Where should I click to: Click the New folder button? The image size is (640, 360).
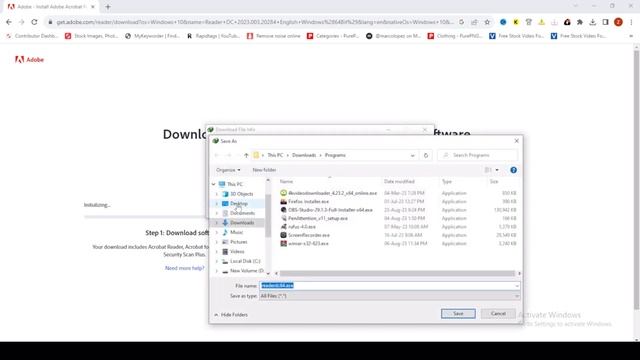tap(264, 170)
